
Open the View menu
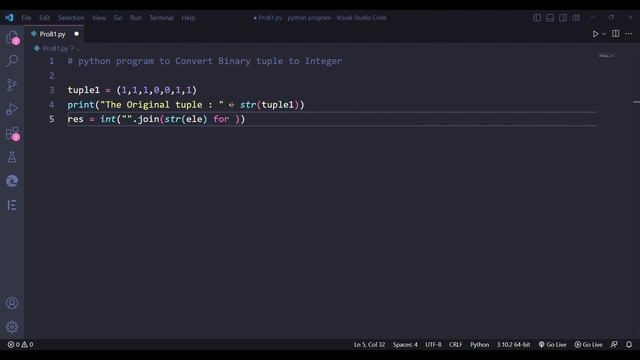click(99, 18)
